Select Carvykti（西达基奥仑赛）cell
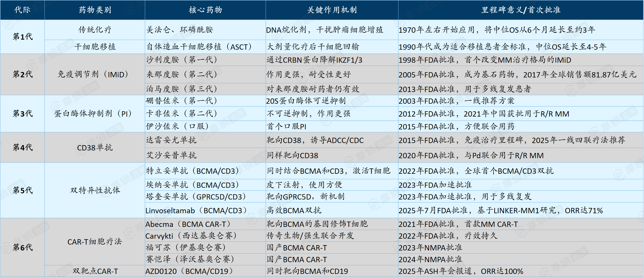This screenshot has height=277, width=644. coord(205,236)
